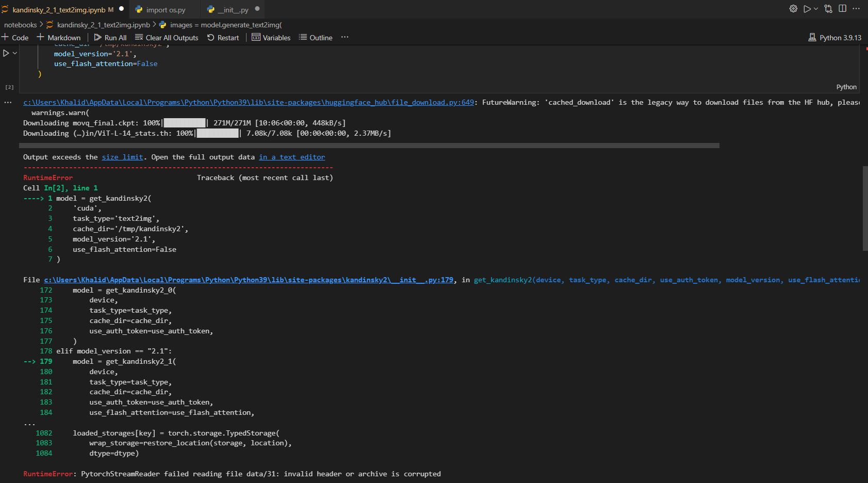Open the Customize Layout settings gear

point(793,8)
